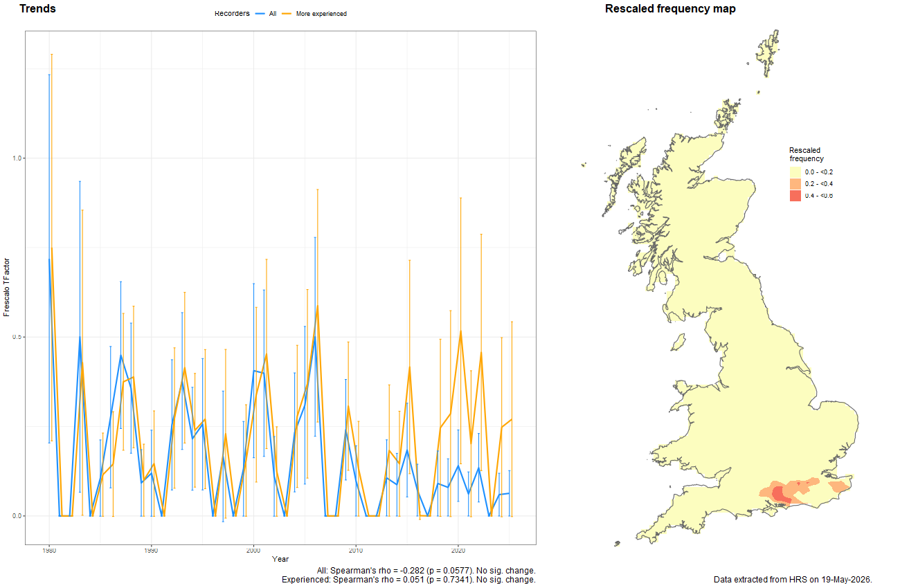
Task: Click the orange line peak at 2006
Action: pos(317,306)
